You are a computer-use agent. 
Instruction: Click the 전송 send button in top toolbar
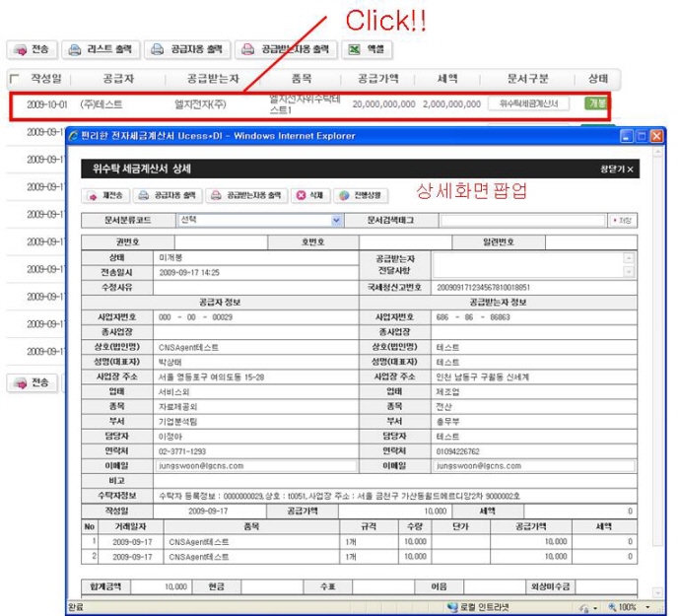click(30, 48)
